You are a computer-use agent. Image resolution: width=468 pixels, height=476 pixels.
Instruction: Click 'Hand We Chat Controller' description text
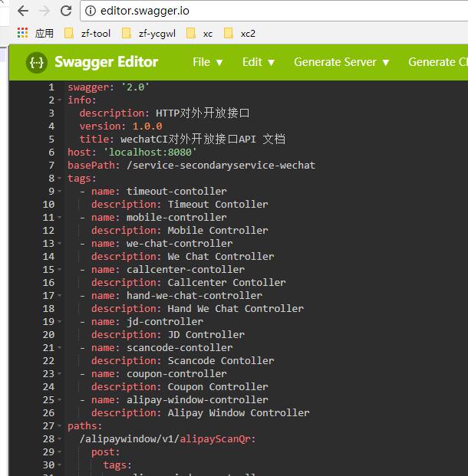[236, 309]
